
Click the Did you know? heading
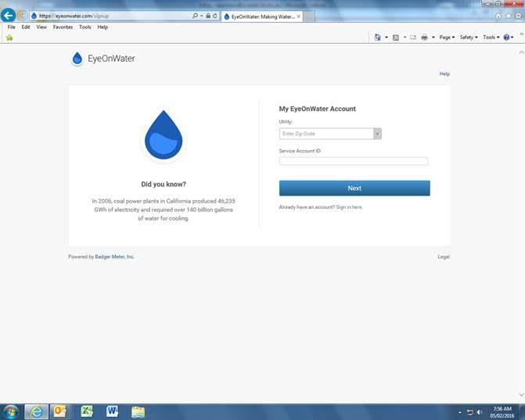[164, 185]
